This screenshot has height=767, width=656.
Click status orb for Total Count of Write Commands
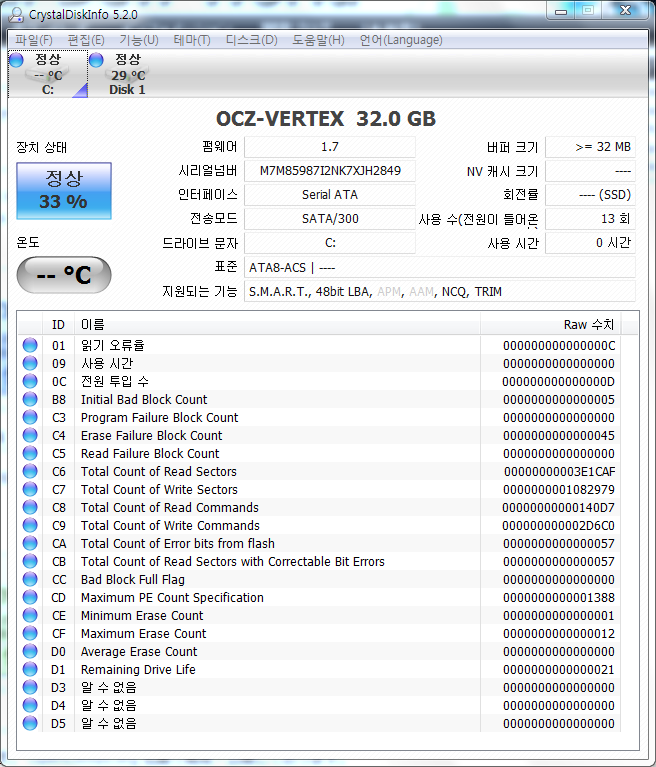(x=30, y=525)
